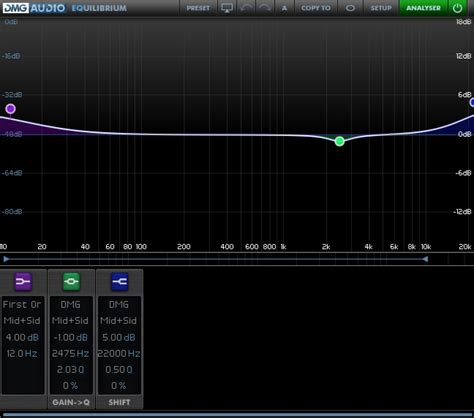The height and width of the screenshot is (418, 474).
Task: Open Mid+Sid channel mode of blue band
Action: (x=119, y=321)
